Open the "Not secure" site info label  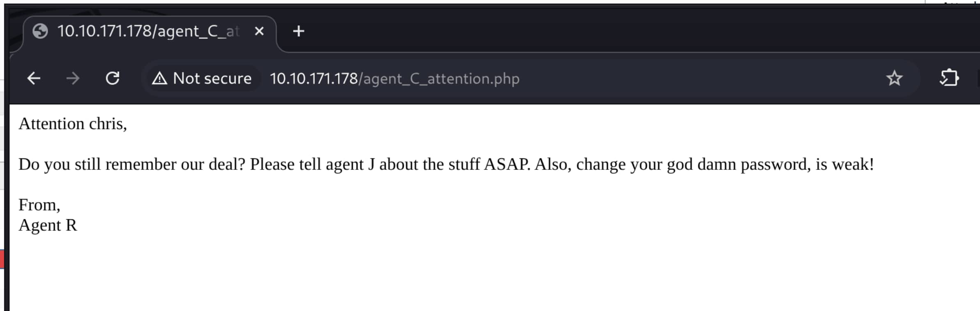point(212,78)
